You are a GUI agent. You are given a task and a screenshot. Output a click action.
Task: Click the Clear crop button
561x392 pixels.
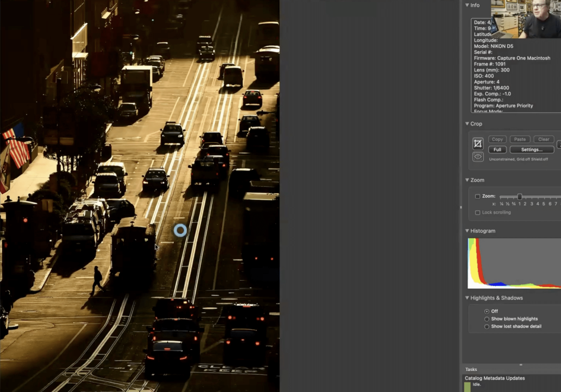point(543,139)
